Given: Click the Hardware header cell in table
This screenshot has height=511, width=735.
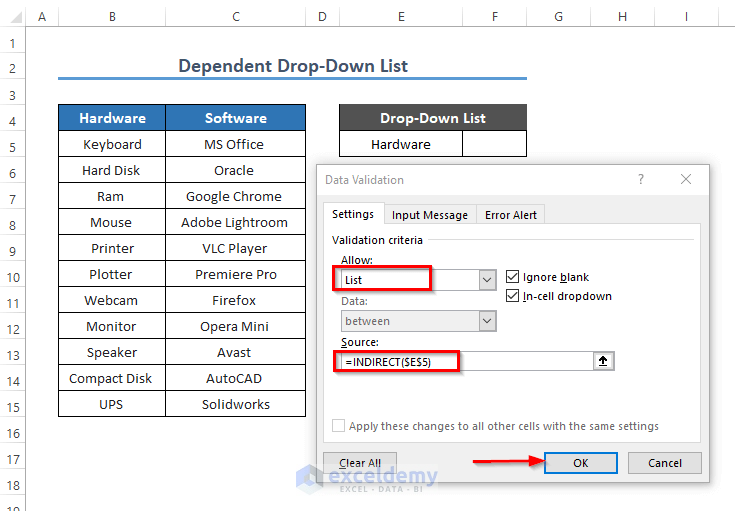Looking at the screenshot, I should 112,118.
